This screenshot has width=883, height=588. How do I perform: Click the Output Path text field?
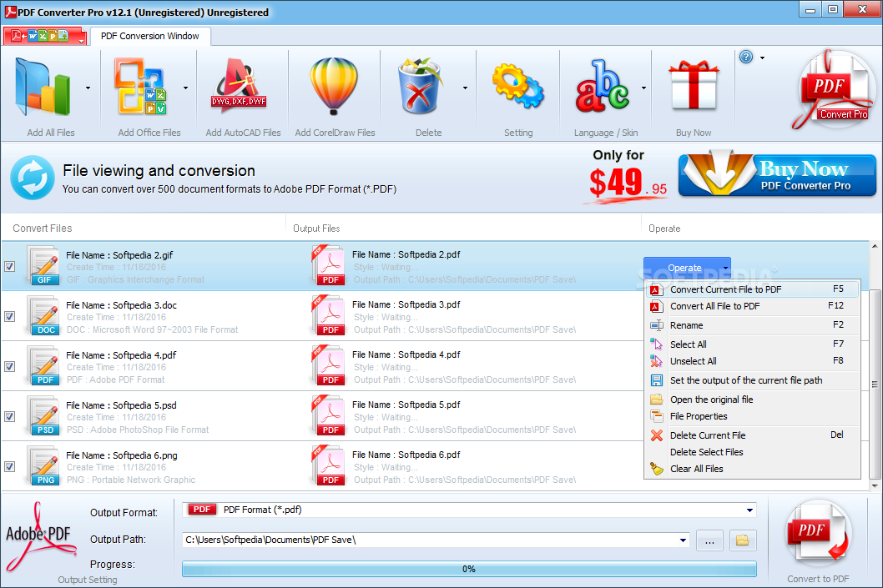431,540
